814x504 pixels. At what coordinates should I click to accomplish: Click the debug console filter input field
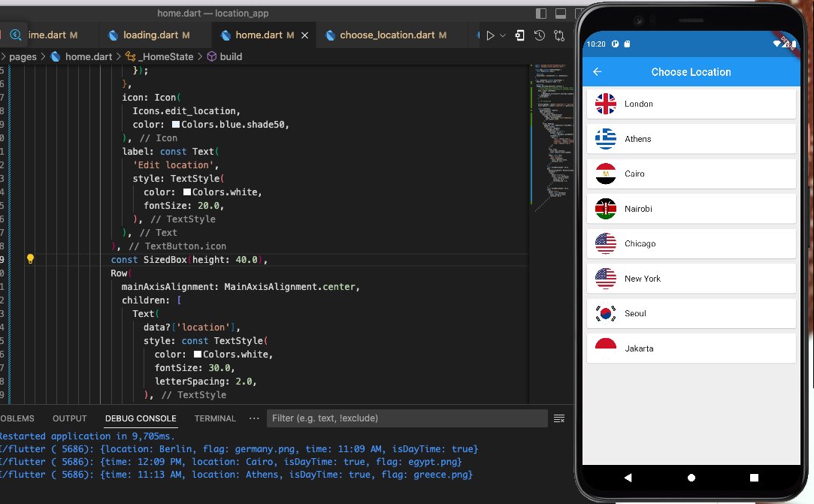(407, 418)
